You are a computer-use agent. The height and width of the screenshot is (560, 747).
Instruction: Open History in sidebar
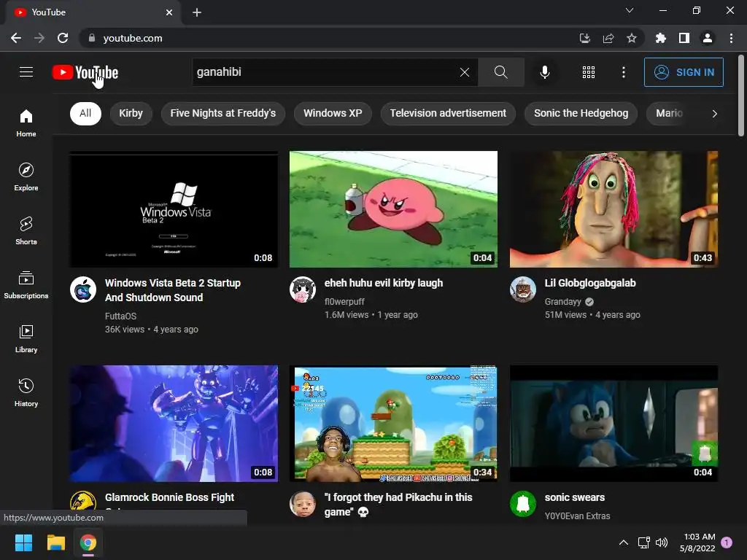(26, 393)
